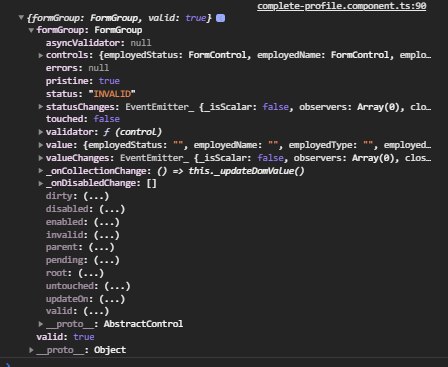Invoke the gray valid getter (...)
This screenshot has height=367, width=448.
click(x=96, y=311)
